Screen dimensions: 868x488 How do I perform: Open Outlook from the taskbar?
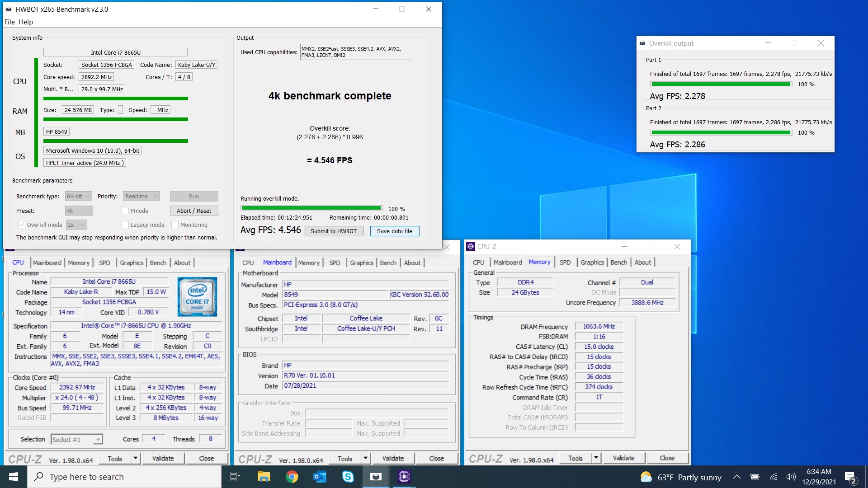point(320,477)
